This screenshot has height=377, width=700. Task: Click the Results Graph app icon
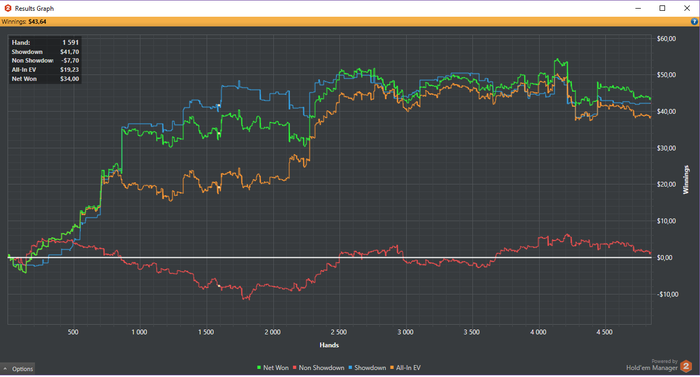click(x=8, y=8)
